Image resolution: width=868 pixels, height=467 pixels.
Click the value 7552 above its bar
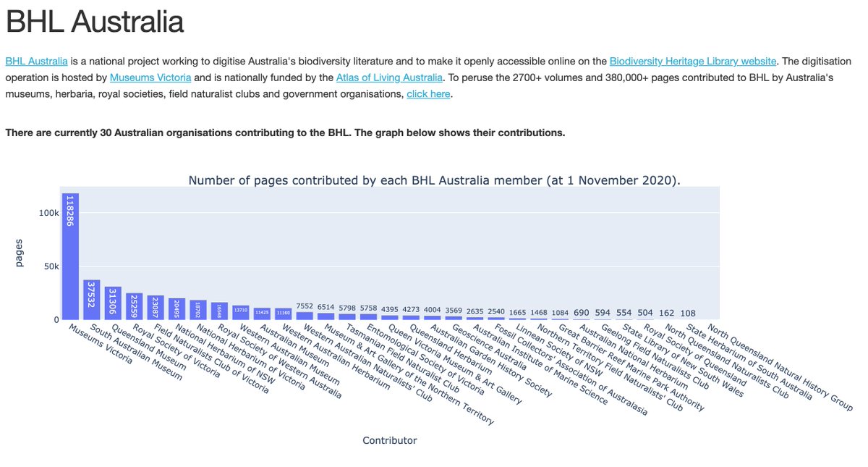click(305, 306)
